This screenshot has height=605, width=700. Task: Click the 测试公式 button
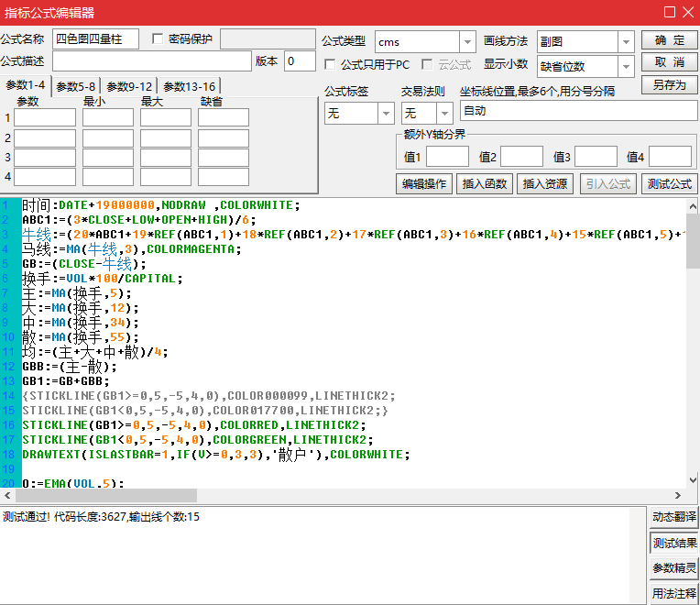(x=669, y=183)
